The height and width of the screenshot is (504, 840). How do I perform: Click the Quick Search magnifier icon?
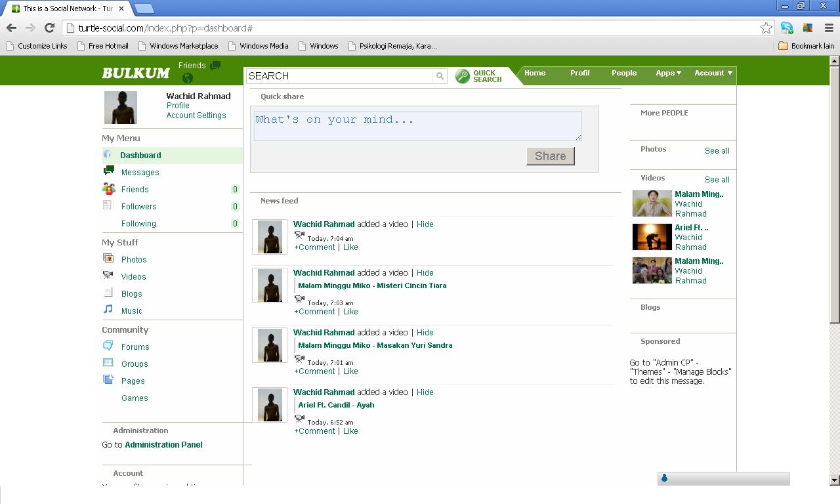pos(464,75)
